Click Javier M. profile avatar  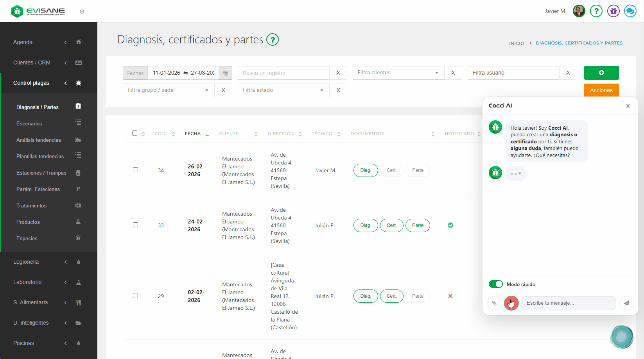coord(579,11)
